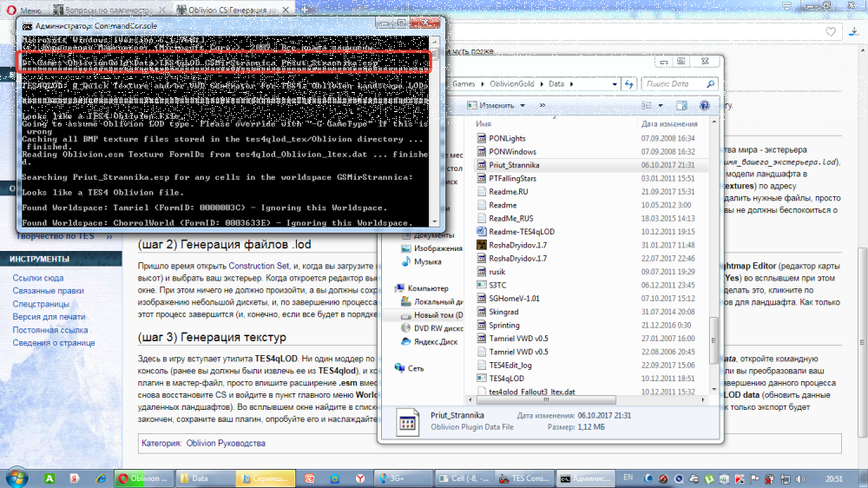
Task: Open Постоянная ссылка sidebar link
Action: (x=50, y=330)
